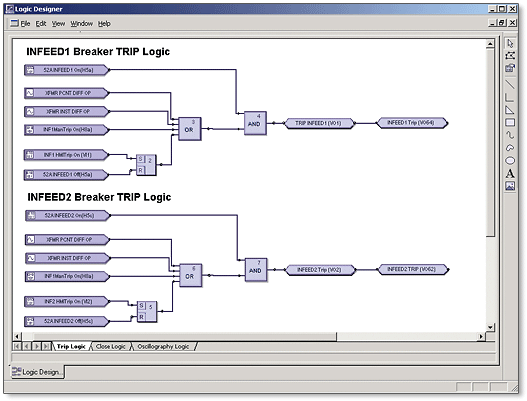
Task: Jump to first sheet tab arrow
Action: tap(17, 346)
